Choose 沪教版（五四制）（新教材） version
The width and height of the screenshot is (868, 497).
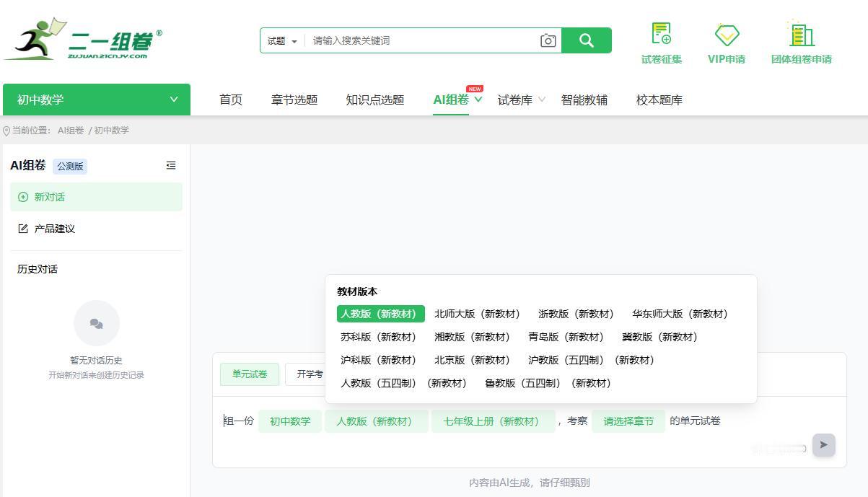592,360
